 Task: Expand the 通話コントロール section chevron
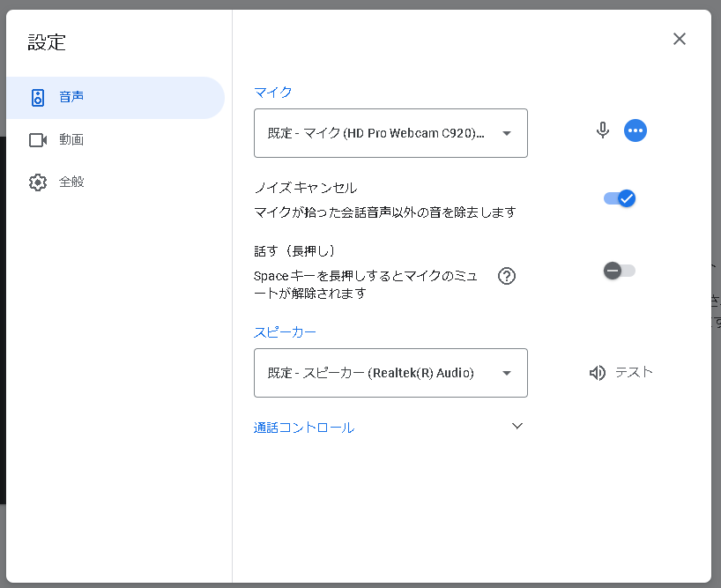pyautogui.click(x=517, y=426)
